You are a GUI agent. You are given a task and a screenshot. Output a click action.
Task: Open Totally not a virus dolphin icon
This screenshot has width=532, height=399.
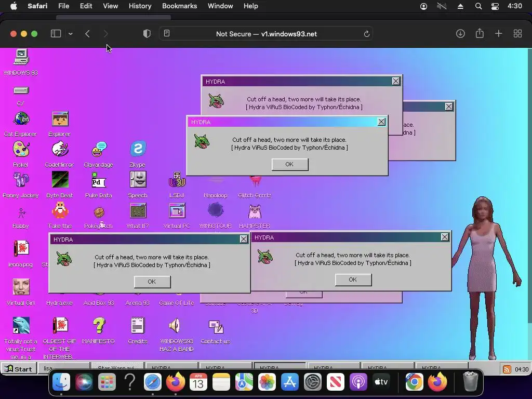click(21, 326)
